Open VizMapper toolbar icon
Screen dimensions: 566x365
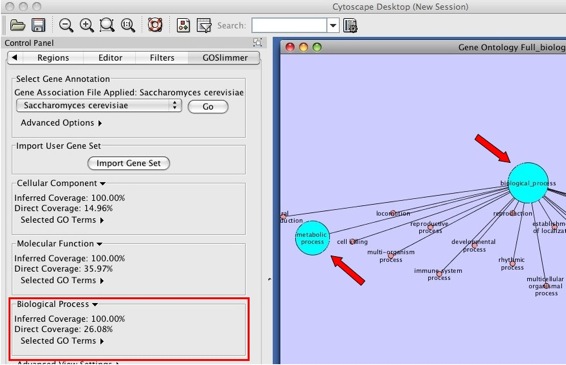coord(204,26)
